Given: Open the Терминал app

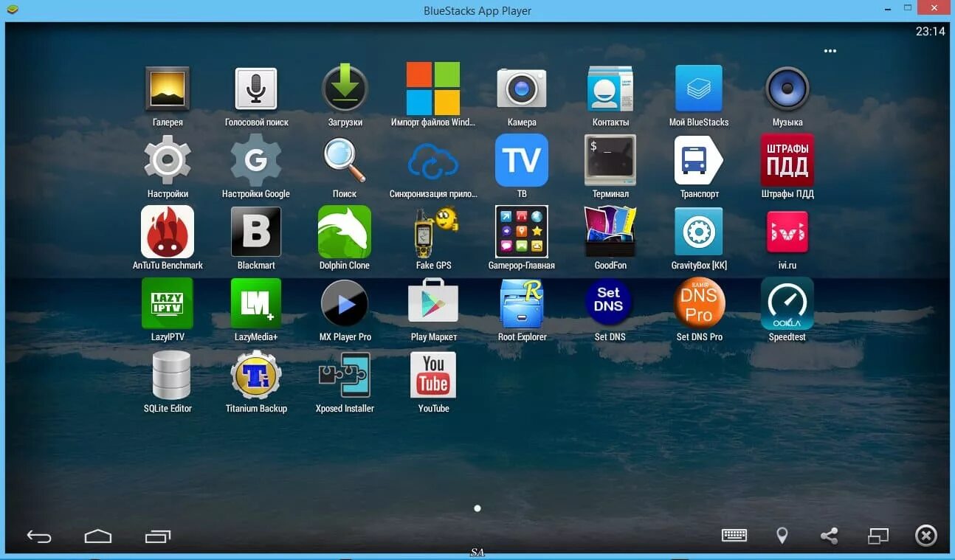Looking at the screenshot, I should click(610, 159).
